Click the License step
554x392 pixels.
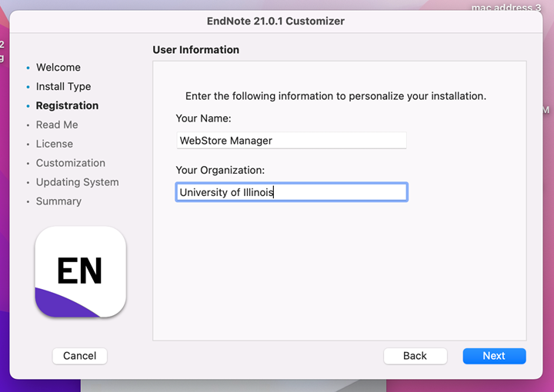pos(55,144)
